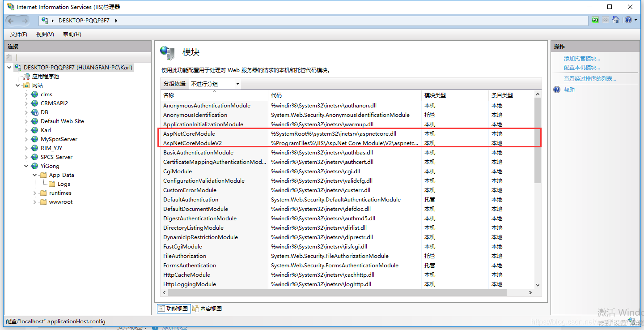Open the 分组依据 grouping dropdown
This screenshot has width=644, height=330.
coord(215,84)
